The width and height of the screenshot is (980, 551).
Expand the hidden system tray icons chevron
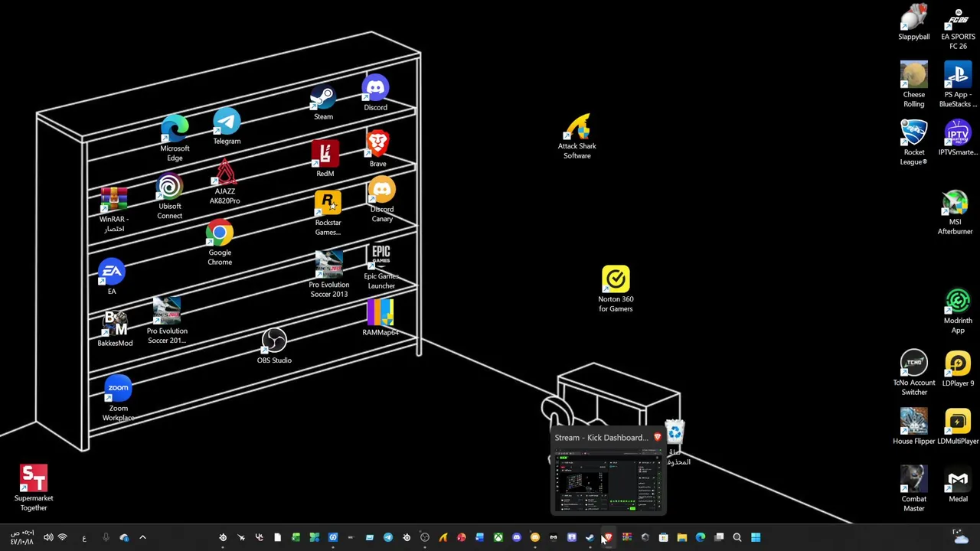(142, 537)
